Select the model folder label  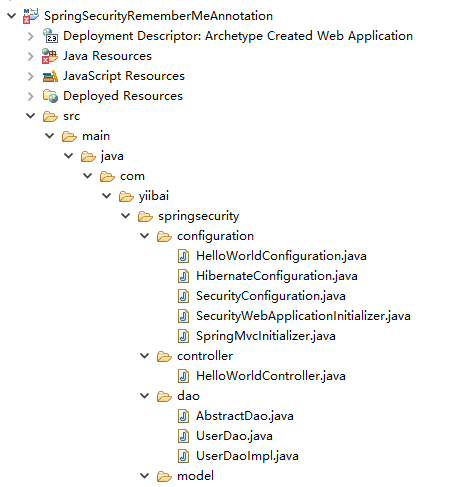point(195,476)
